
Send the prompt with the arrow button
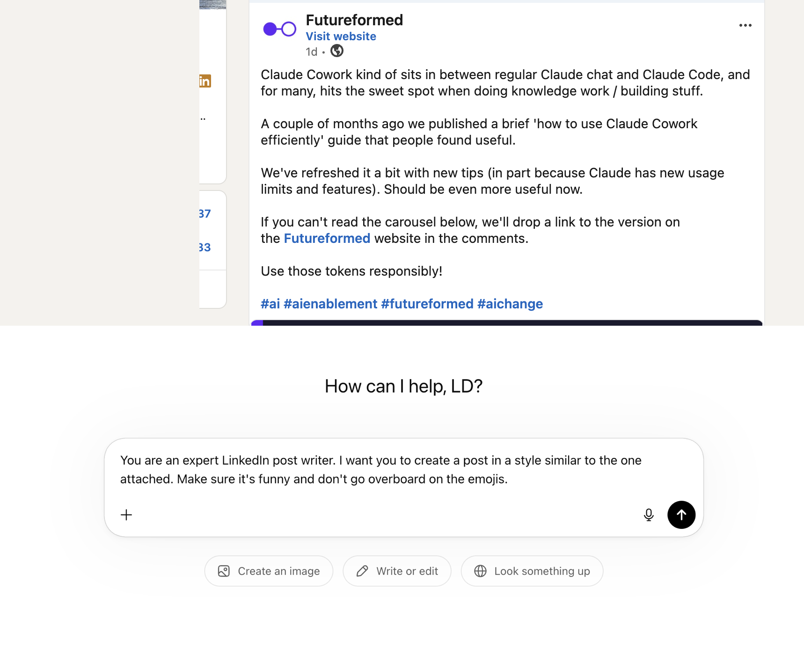pyautogui.click(x=681, y=515)
